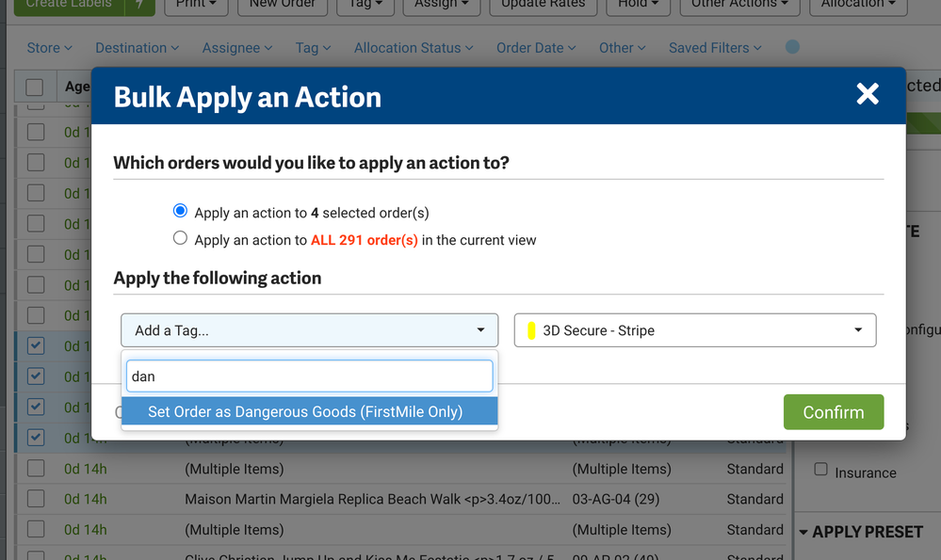
Task: Close the Bulk Apply an Action dialog
Action: 867,94
